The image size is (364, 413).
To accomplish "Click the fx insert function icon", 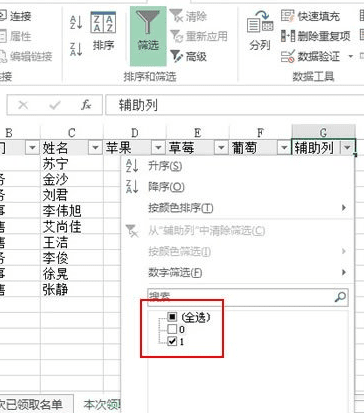I will 86,105.
